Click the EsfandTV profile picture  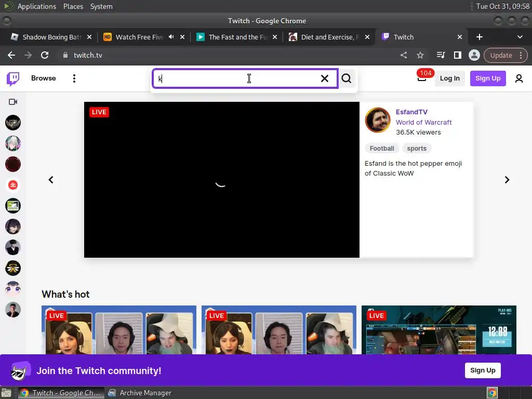(378, 120)
